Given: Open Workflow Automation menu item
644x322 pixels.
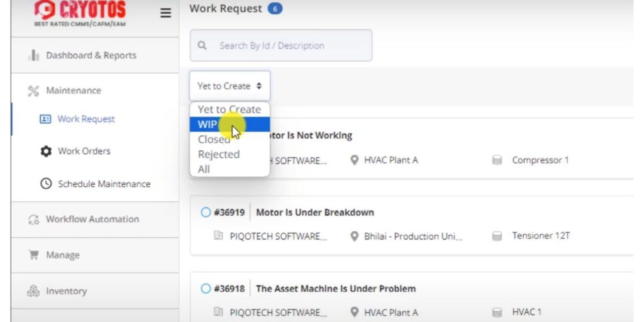Looking at the screenshot, I should tap(92, 219).
